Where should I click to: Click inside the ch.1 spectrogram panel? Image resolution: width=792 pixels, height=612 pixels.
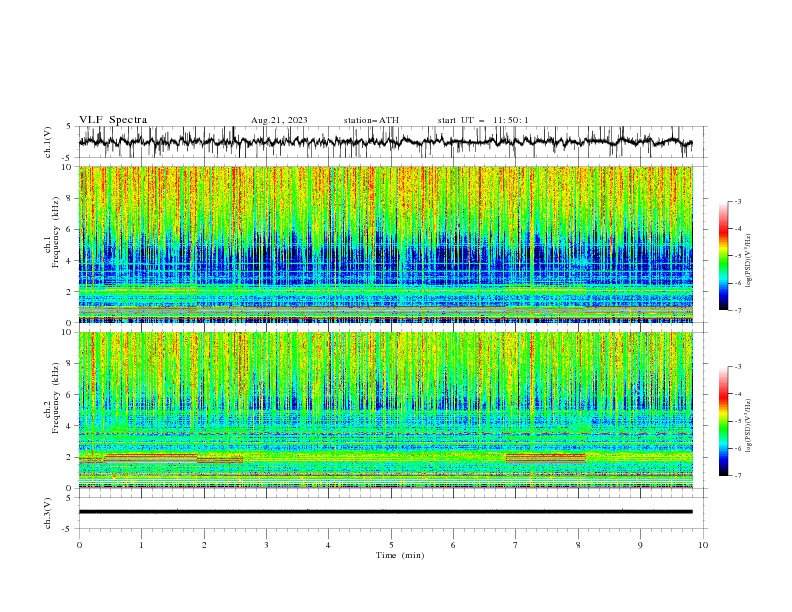coord(385,244)
